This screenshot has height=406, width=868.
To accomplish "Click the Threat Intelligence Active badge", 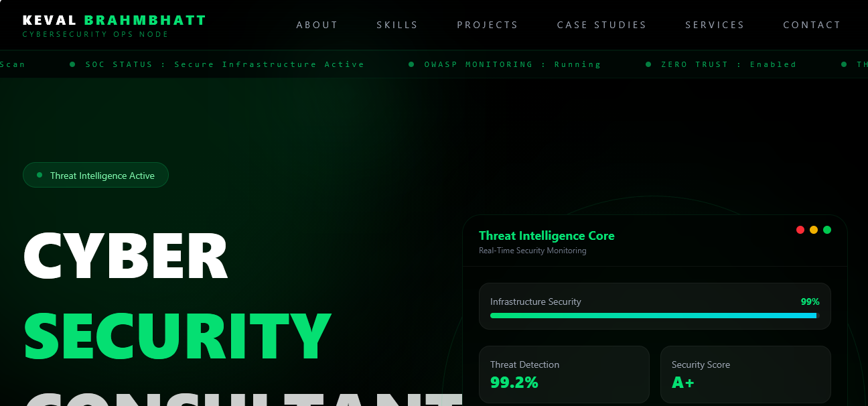I will pyautogui.click(x=96, y=176).
